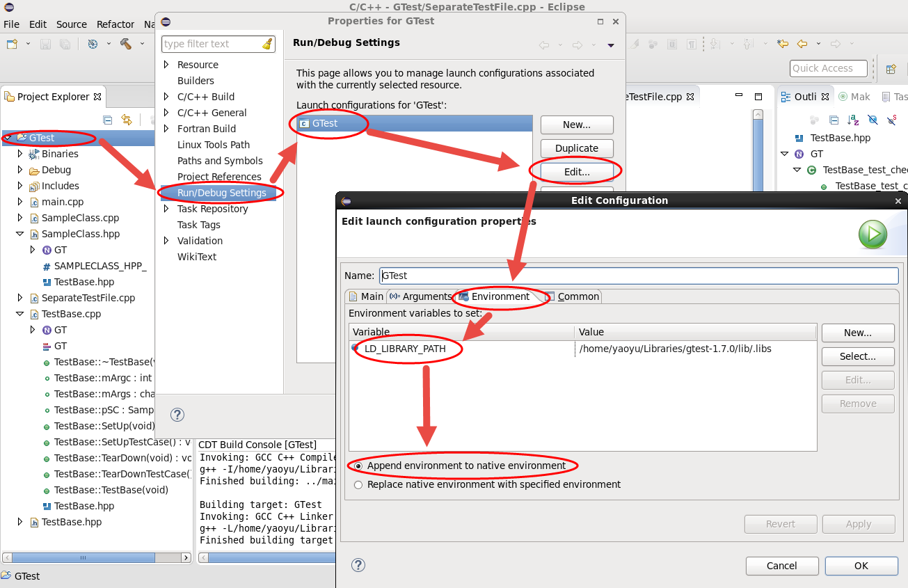
Task: Clear filter text with the broom icon
Action: tap(267, 44)
